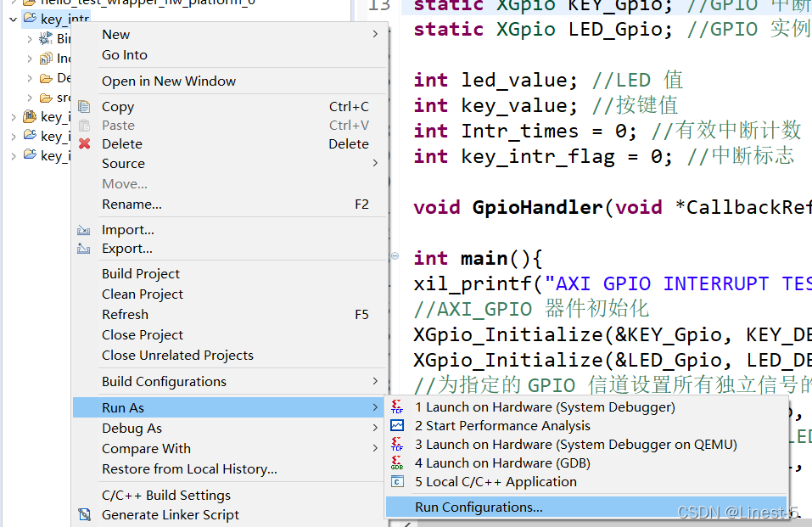Collapse the key_intr project tree node
812x527 pixels.
coord(14,20)
